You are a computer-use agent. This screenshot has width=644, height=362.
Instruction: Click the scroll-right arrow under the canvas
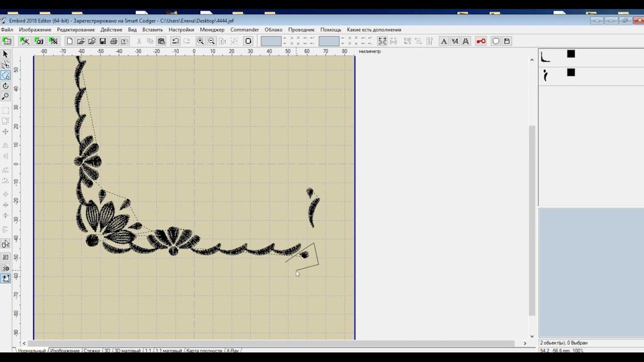coord(525,343)
